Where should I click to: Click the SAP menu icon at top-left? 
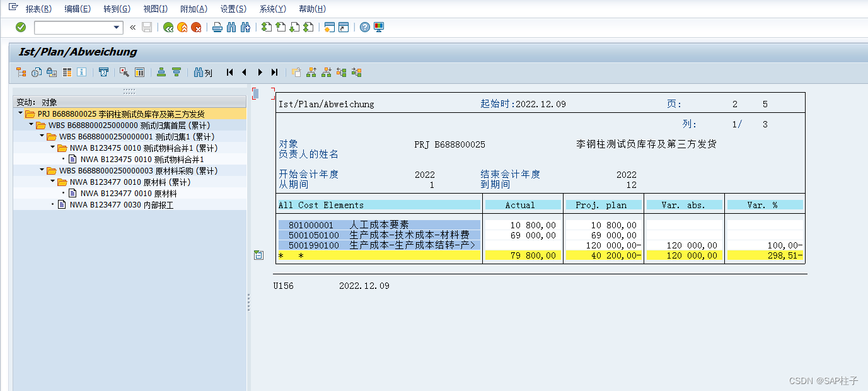13,7
